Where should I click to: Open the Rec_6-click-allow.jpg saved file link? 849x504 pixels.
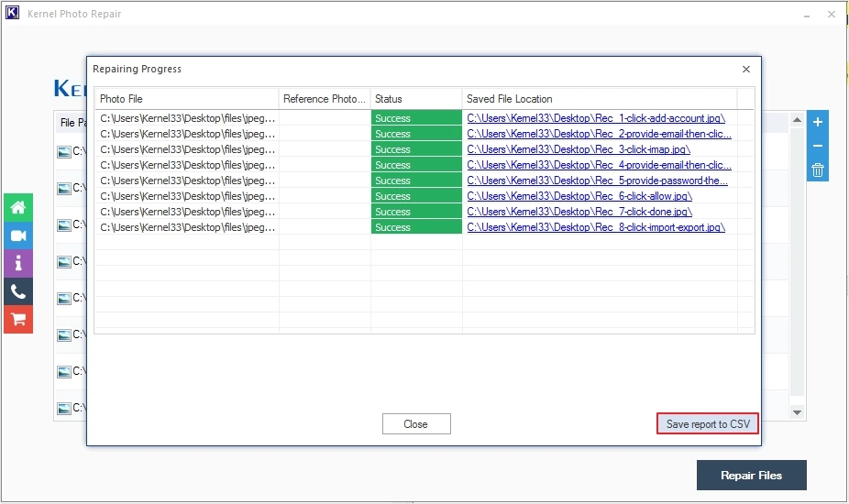coord(579,196)
